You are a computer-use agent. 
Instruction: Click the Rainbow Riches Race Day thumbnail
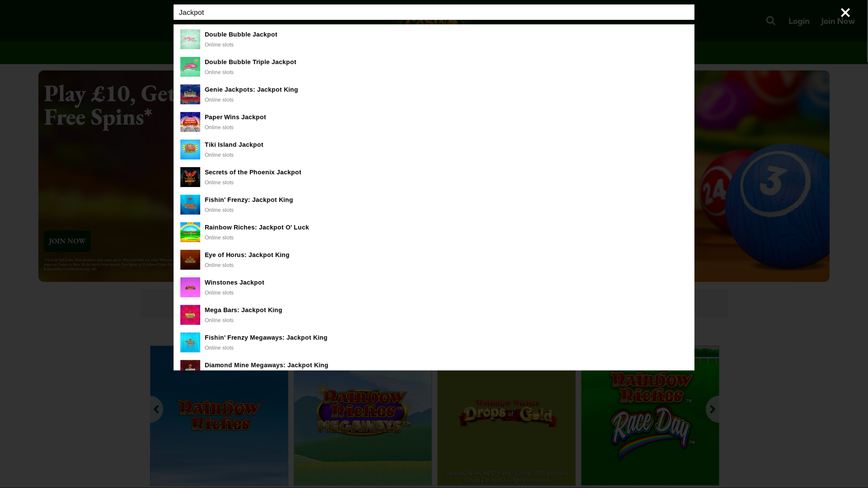(x=650, y=415)
